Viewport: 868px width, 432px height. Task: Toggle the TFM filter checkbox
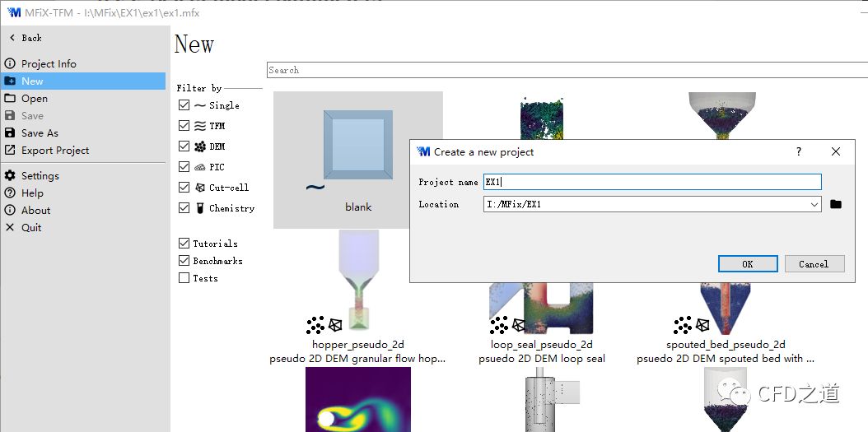coord(184,126)
